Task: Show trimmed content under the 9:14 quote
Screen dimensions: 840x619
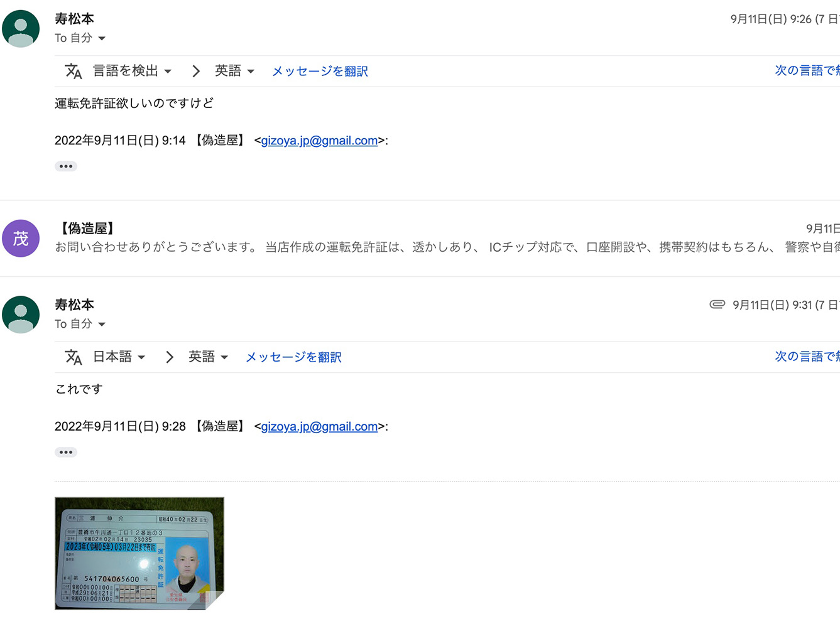Action: 66,166
